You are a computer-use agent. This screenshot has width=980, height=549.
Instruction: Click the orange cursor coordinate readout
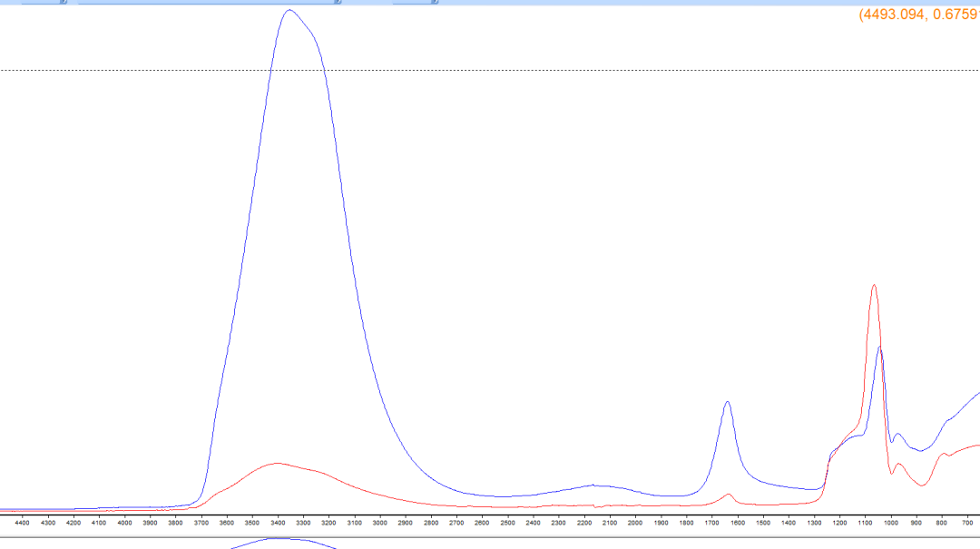(918, 15)
